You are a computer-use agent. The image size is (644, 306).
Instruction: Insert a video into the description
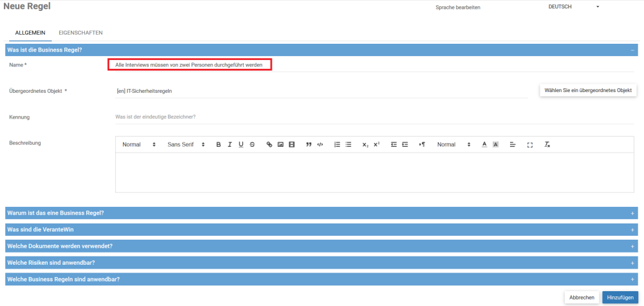[x=292, y=144]
